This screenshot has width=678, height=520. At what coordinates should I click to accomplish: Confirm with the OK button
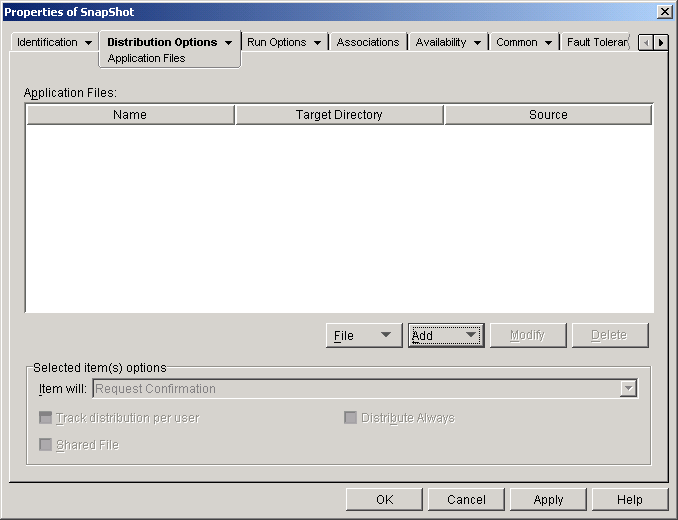pyautogui.click(x=384, y=500)
